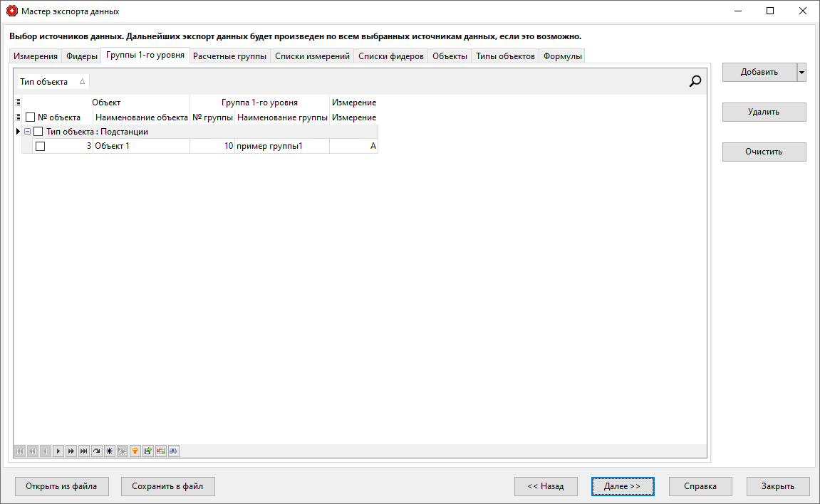The width and height of the screenshot is (820, 504).
Task: Check the № объекта header checkbox
Action: pyautogui.click(x=29, y=116)
